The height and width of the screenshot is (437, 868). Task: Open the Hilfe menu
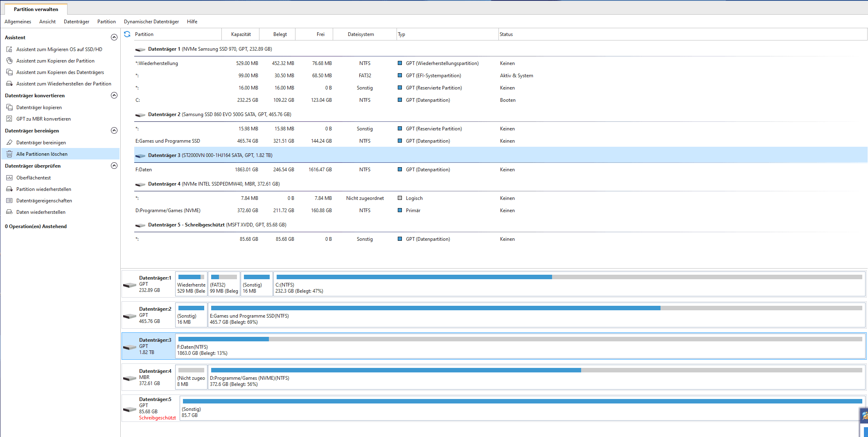(x=192, y=22)
